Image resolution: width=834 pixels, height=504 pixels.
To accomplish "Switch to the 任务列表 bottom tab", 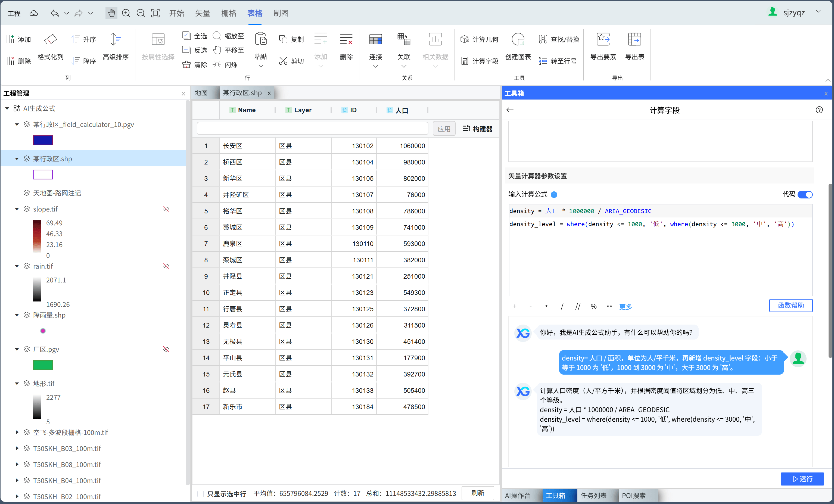I will [593, 496].
